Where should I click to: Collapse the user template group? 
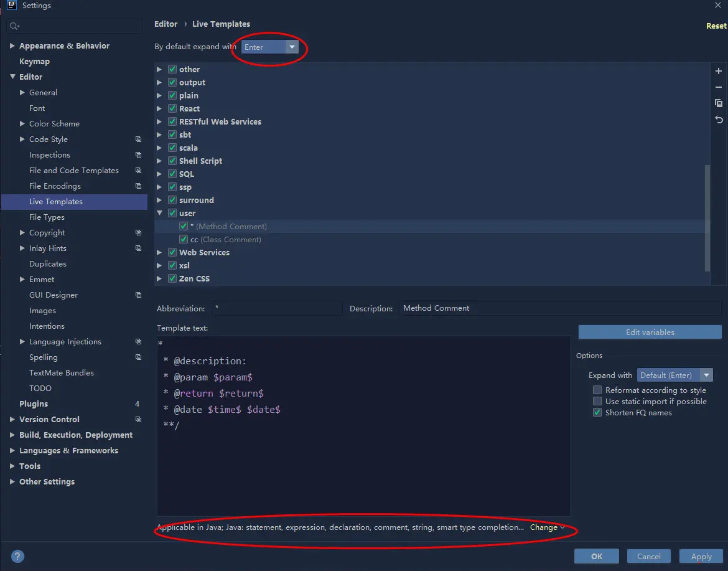point(159,213)
